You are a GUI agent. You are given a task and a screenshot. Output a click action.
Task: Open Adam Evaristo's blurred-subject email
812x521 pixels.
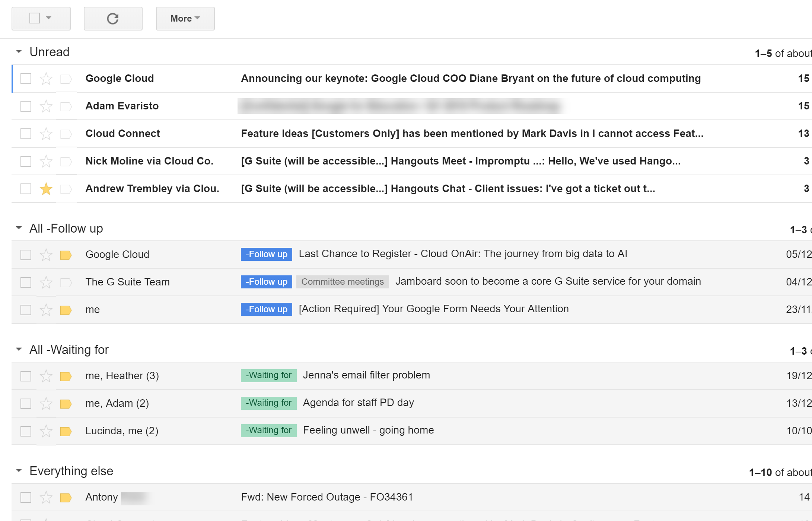400,106
